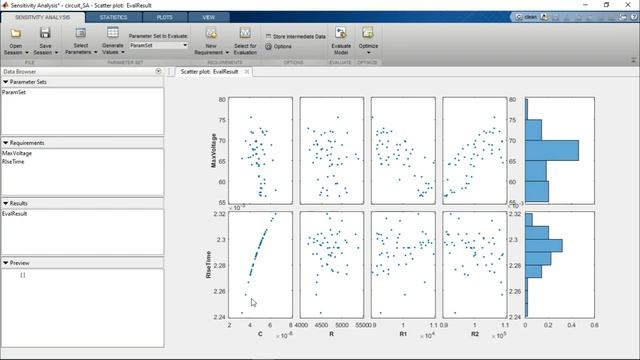Screen dimensions: 640x360
Task: Click the Save Session floppy disk icon
Action: (x=45, y=33)
